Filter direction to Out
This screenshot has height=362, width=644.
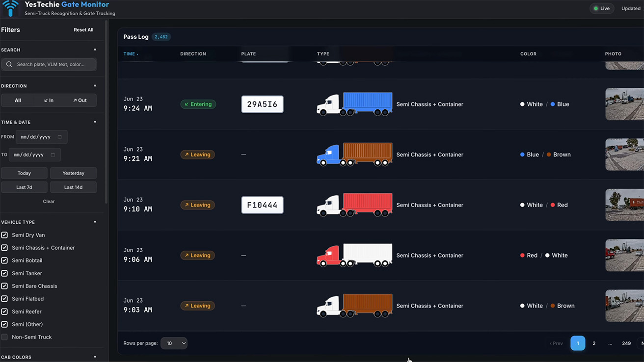pyautogui.click(x=80, y=101)
